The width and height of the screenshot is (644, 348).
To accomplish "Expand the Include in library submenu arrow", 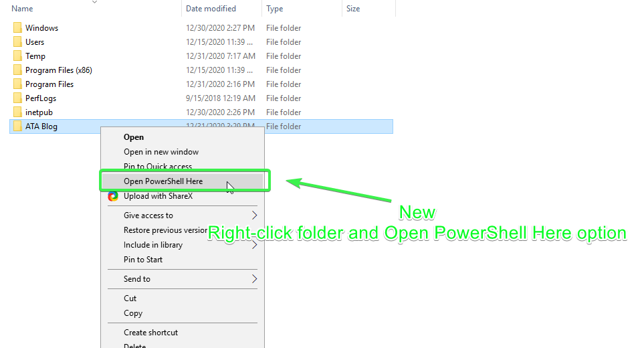I will (254, 245).
